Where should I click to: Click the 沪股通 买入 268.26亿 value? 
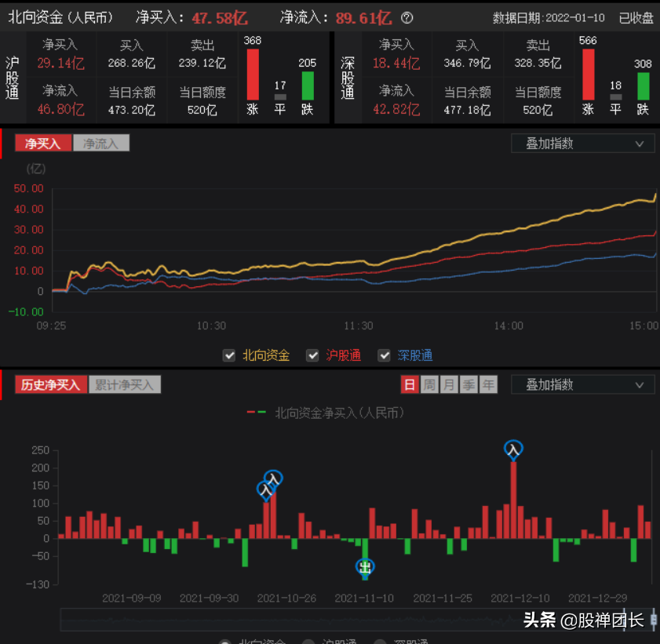point(132,63)
